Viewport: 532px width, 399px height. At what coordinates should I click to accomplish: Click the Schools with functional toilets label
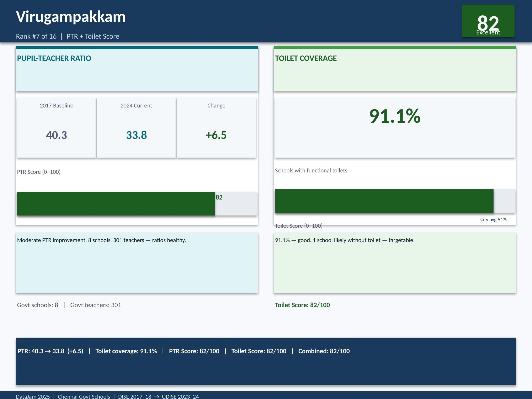[311, 171]
